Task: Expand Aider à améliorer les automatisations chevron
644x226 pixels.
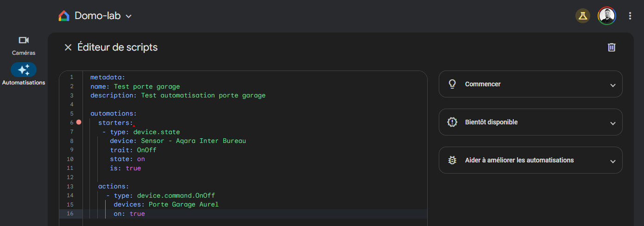Action: click(612, 161)
